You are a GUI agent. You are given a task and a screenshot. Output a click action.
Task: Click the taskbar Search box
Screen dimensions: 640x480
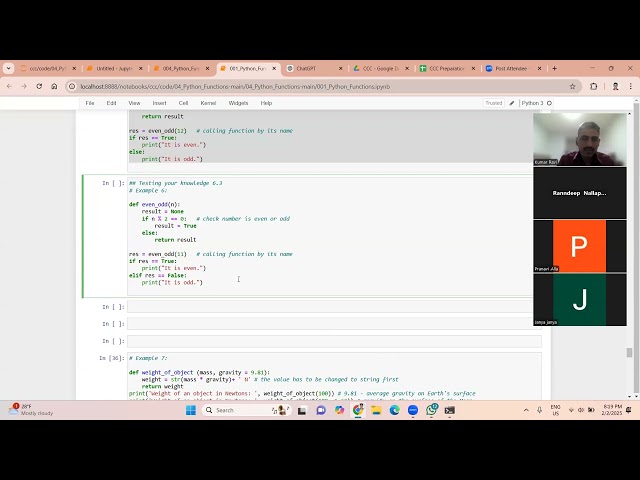tap(246, 410)
